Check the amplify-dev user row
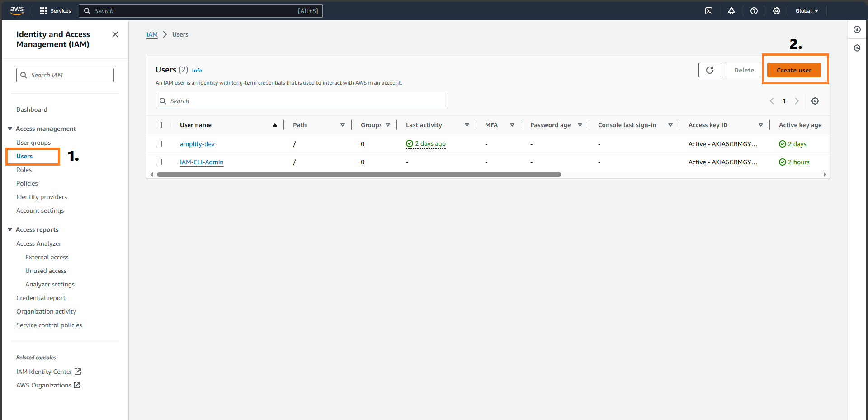 point(159,144)
